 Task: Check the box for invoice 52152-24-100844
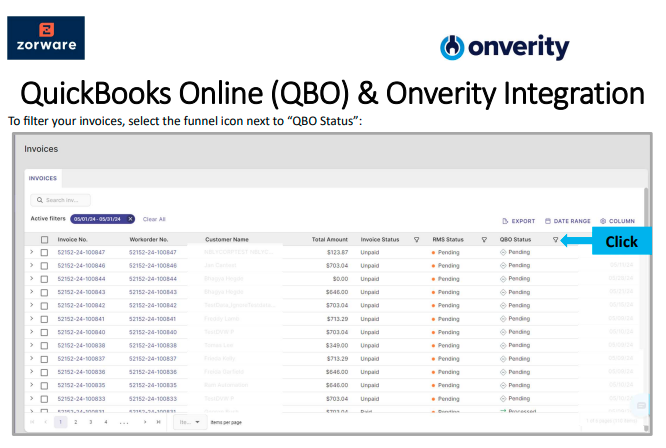[x=44, y=279]
